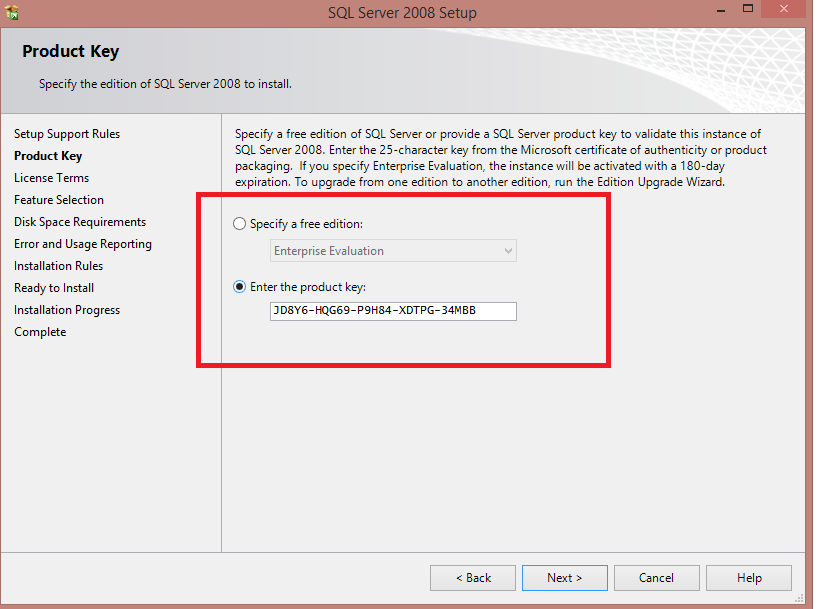Image resolution: width=819 pixels, height=609 pixels.
Task: Select the Complete step in sidebar
Action: (40, 332)
